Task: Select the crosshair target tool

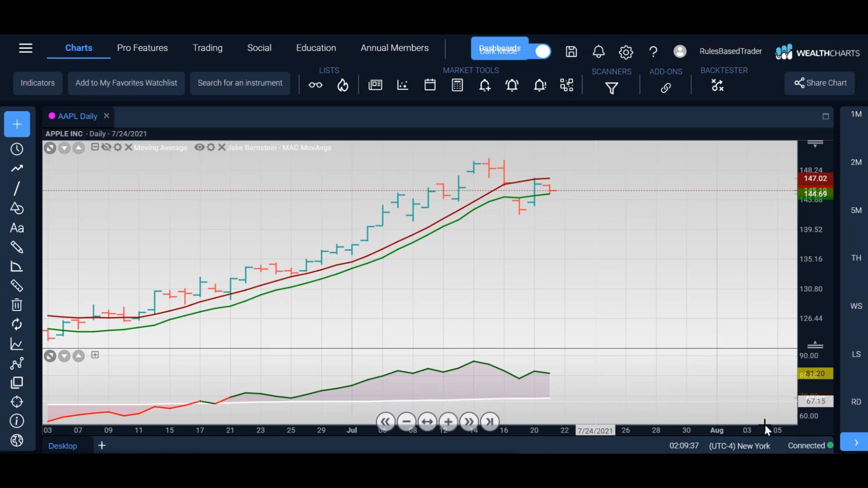Action: 17,402
